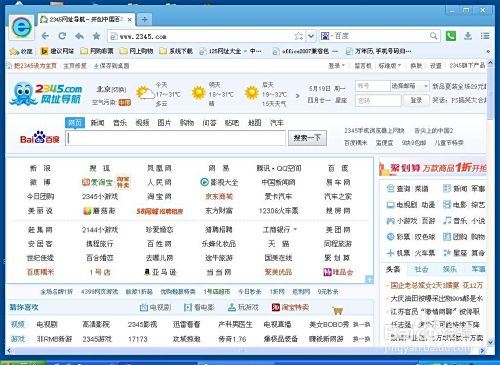Open the downloads arrow icon
The width and height of the screenshot is (500, 365).
click(468, 36)
